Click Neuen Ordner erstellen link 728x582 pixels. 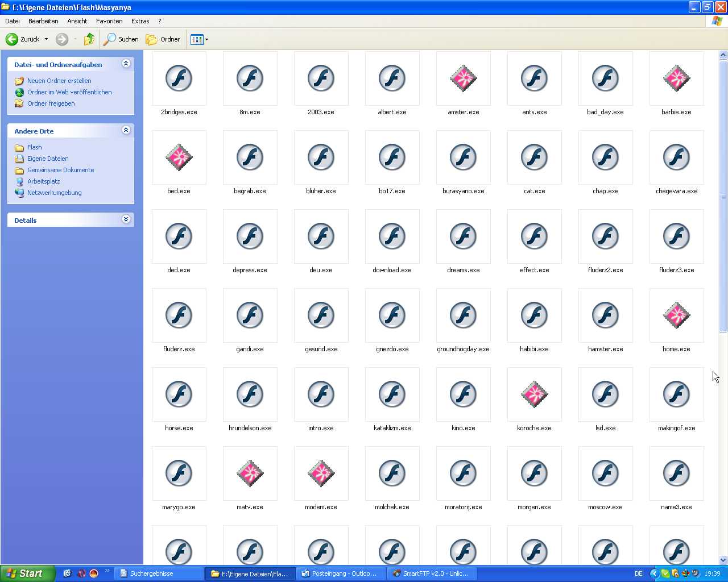(x=59, y=81)
